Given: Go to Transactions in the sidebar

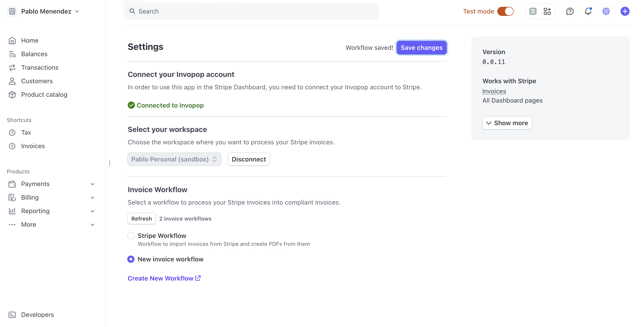Looking at the screenshot, I should coord(39,67).
